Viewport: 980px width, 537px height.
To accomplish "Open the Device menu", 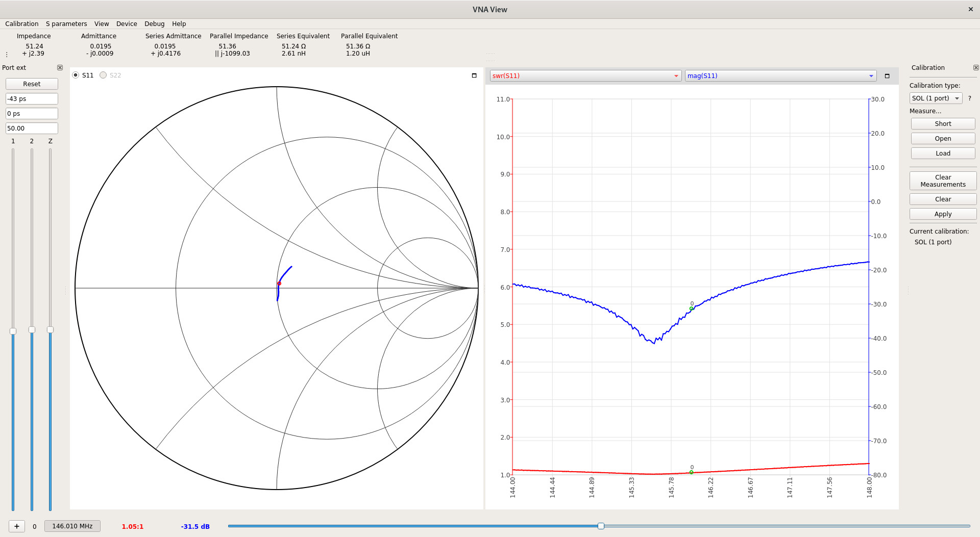I will coord(127,24).
